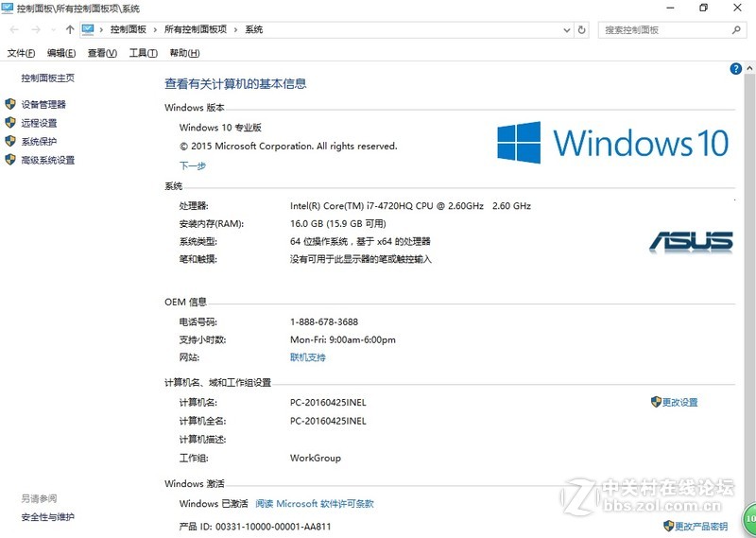Click the Windows 10 logo image
Image resolution: width=756 pixels, height=538 pixels.
point(612,143)
